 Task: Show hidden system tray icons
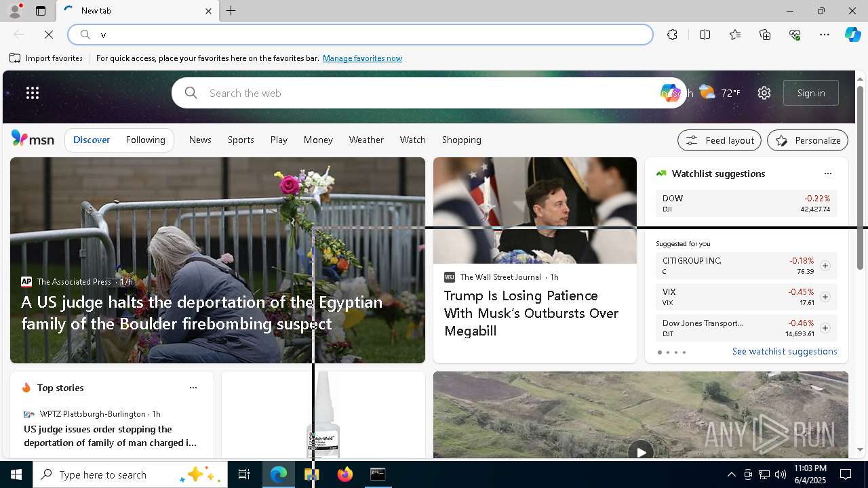(x=731, y=474)
